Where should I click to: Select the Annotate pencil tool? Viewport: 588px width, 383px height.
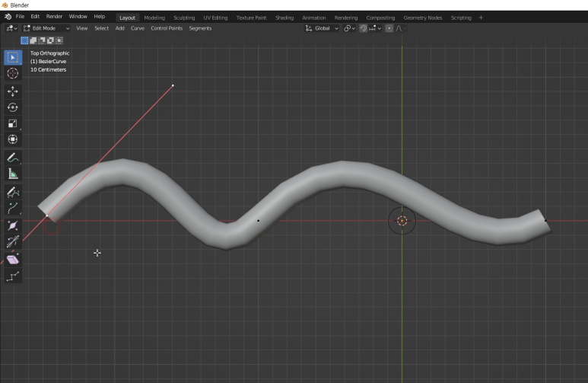pos(13,158)
